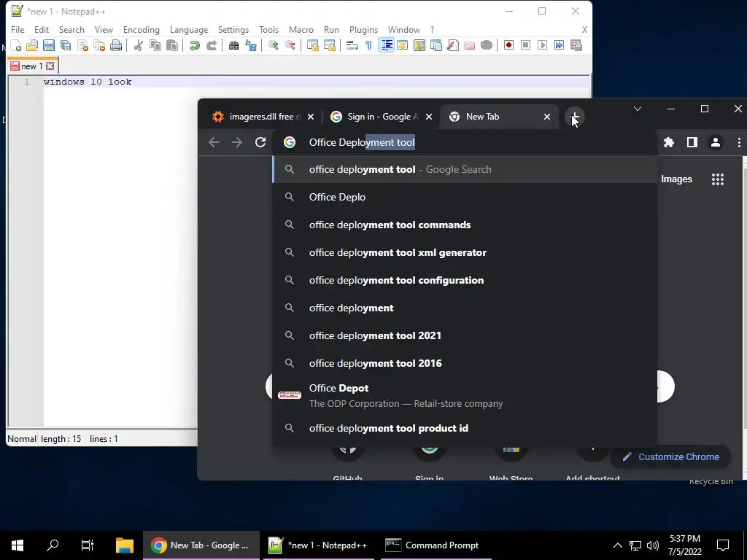The height and width of the screenshot is (560, 747).
Task: Open the Language menu in Notepad++
Action: pos(189,29)
